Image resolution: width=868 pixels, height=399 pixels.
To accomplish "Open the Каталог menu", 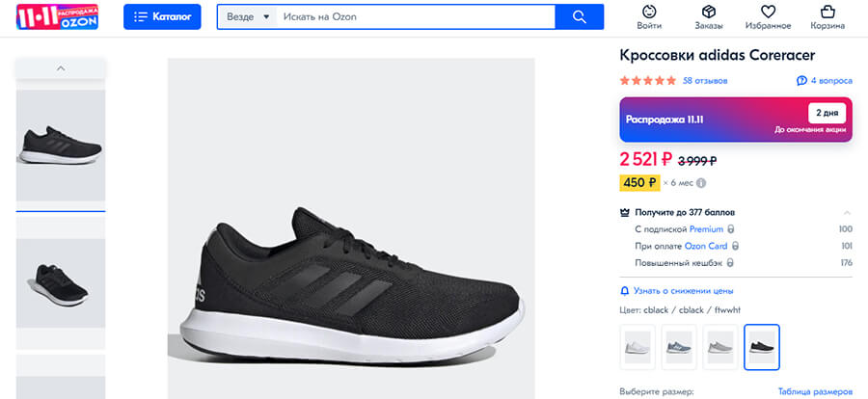I will 162,17.
